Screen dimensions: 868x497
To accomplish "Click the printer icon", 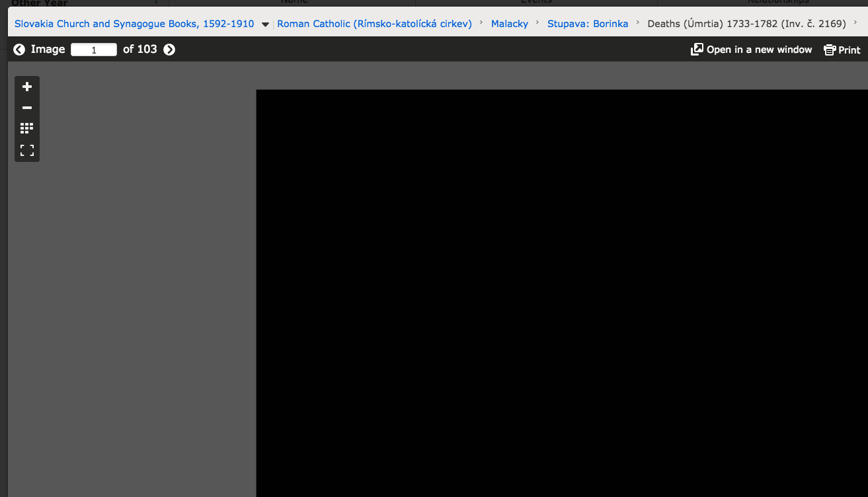I will click(x=830, y=50).
